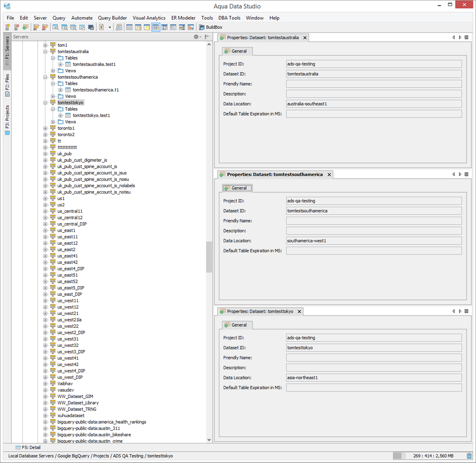This screenshot has width=476, height=463.
Task: Open the F3: Projects side tab
Action: click(x=7, y=120)
